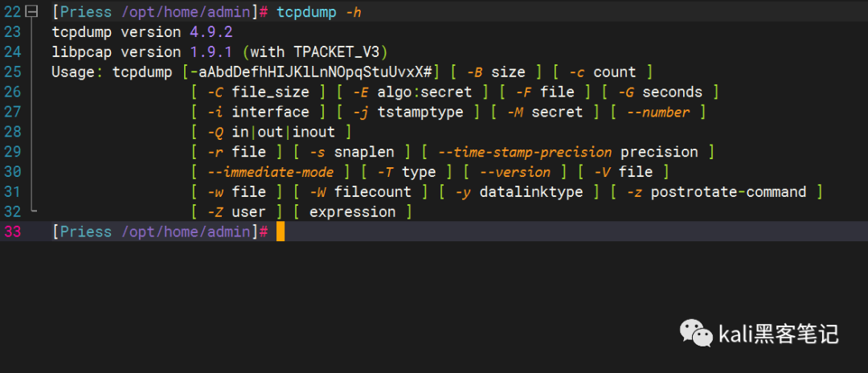Screen dimensions: 868x373
Task: Click line number 31 in gutter
Action: click(x=11, y=191)
